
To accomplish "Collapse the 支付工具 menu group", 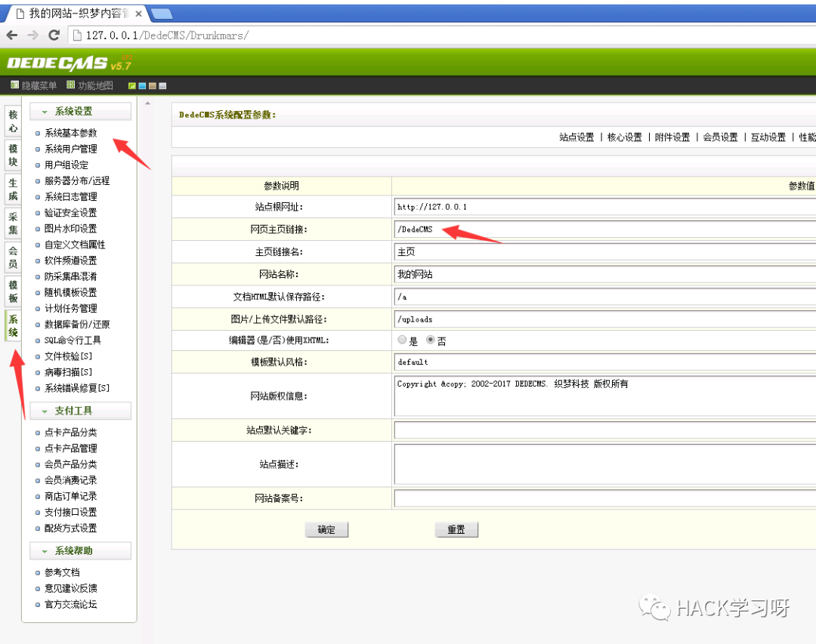I will point(80,411).
